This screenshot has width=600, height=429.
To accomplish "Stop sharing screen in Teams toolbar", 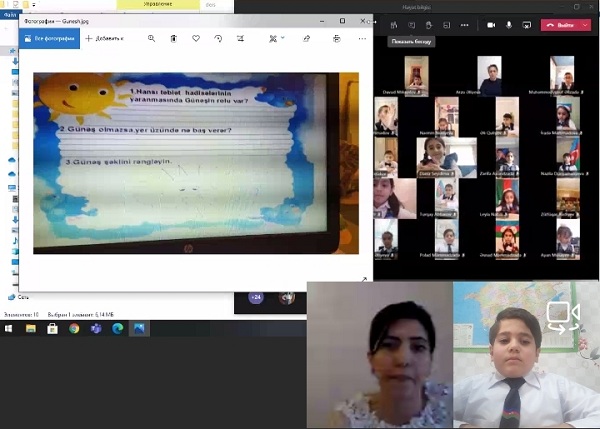I will click(527, 25).
